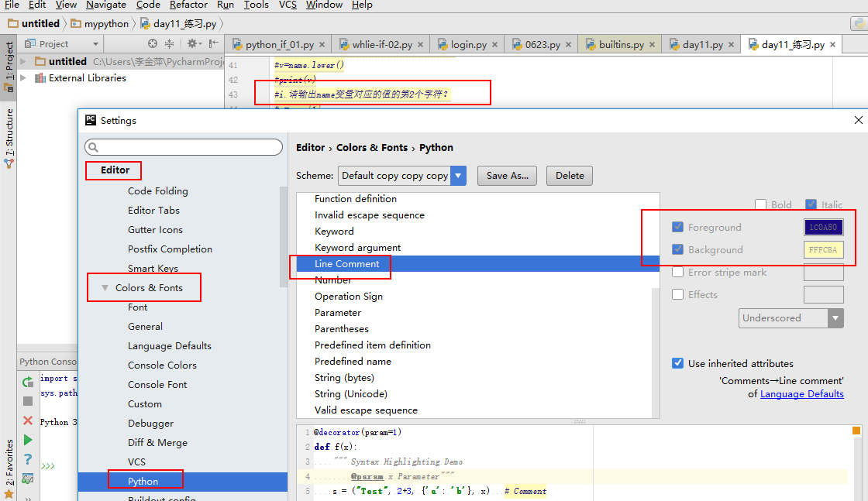Select Debugger in the settings tree
This screenshot has height=501, width=868.
coord(150,424)
